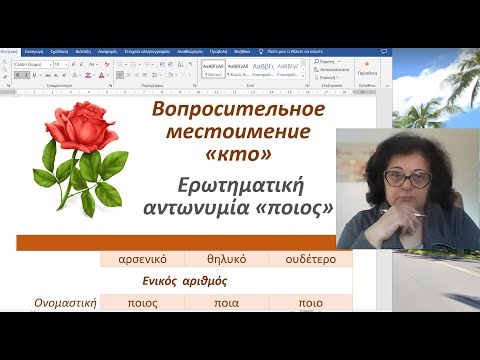Open the bullet list dropdown arrow
This screenshot has width=480, height=360.
(x=126, y=64)
